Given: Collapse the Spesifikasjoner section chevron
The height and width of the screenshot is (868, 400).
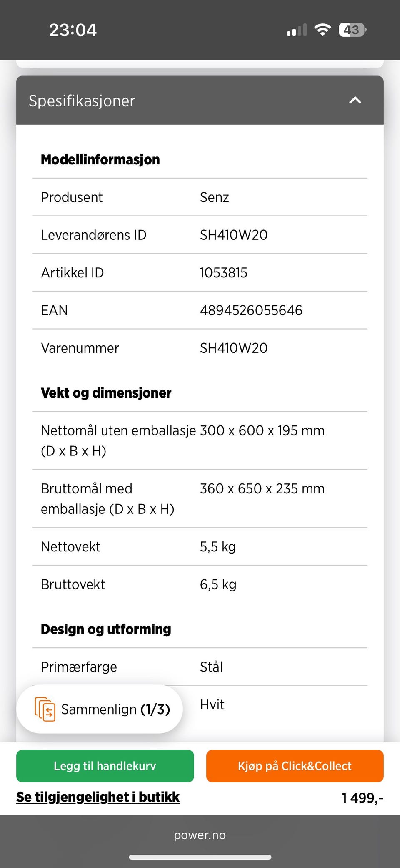Looking at the screenshot, I should [355, 100].
